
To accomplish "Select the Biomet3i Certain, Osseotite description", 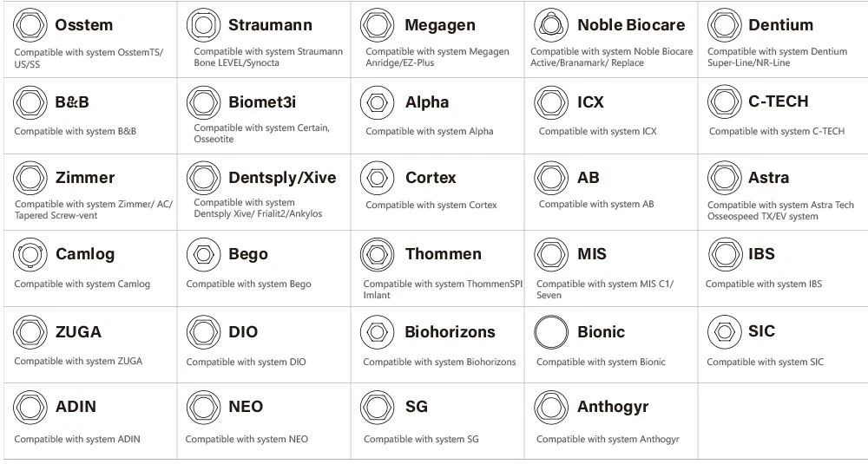I will [262, 134].
